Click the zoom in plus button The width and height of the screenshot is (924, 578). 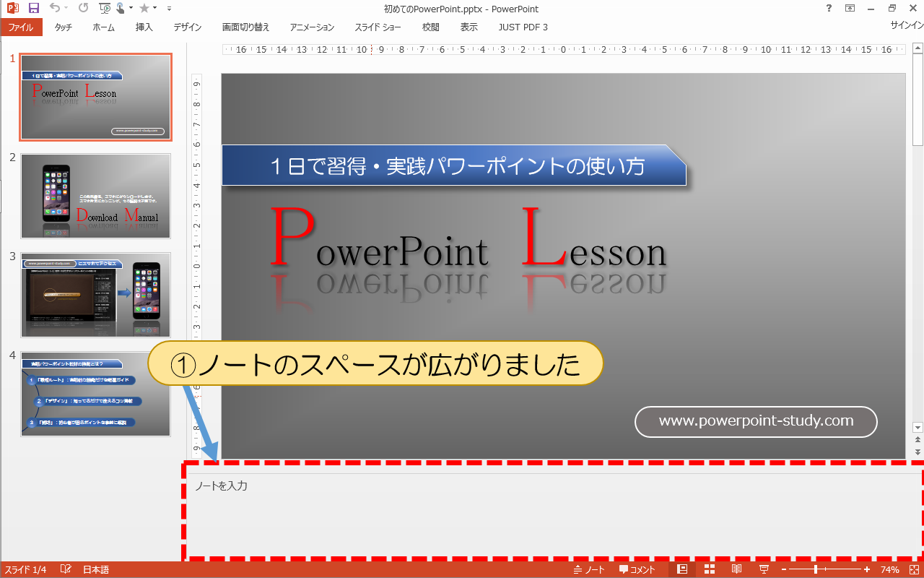tap(867, 570)
